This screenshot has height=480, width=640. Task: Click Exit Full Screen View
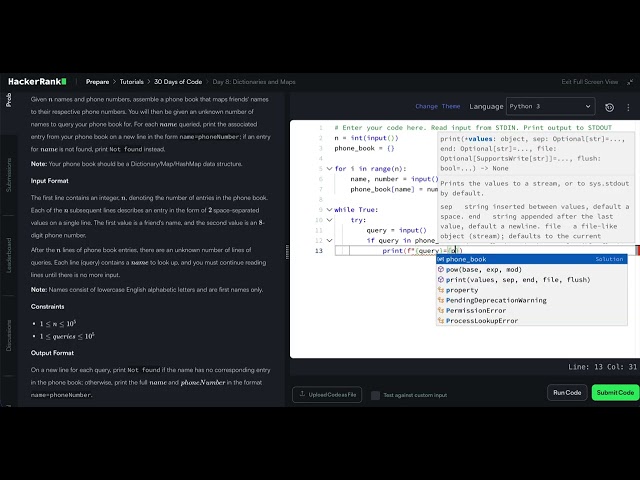590,82
